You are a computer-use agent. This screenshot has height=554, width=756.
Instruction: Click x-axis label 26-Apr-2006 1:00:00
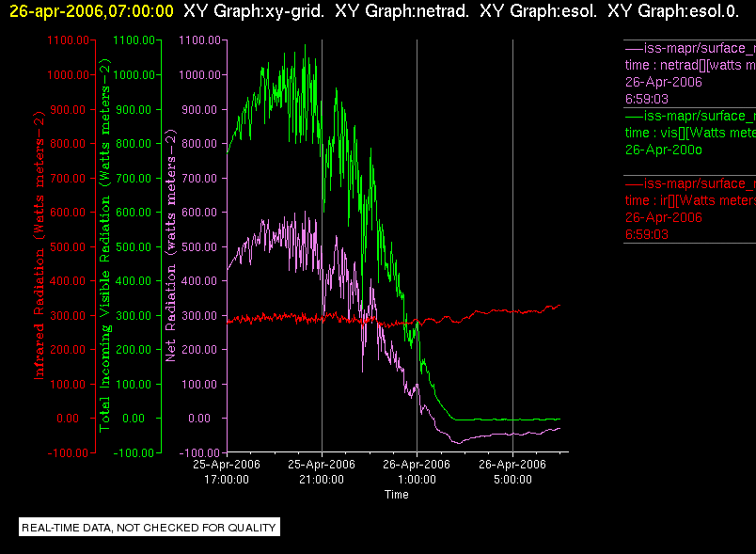(417, 471)
